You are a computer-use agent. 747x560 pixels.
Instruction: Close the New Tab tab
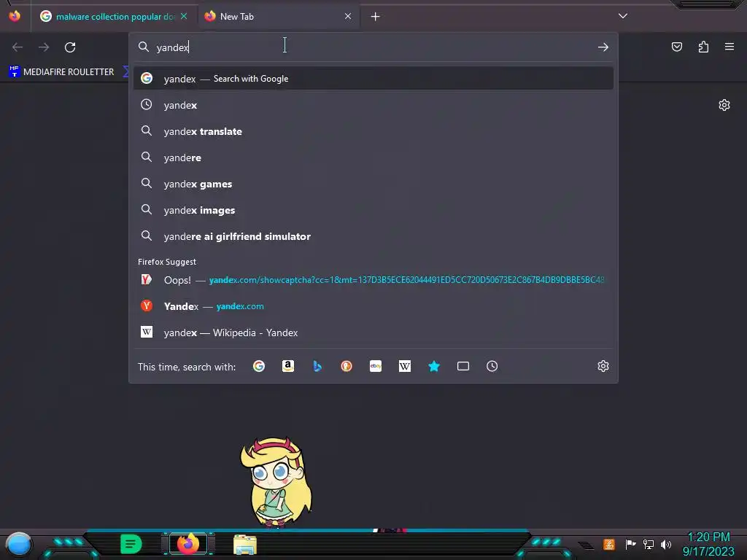click(x=348, y=16)
